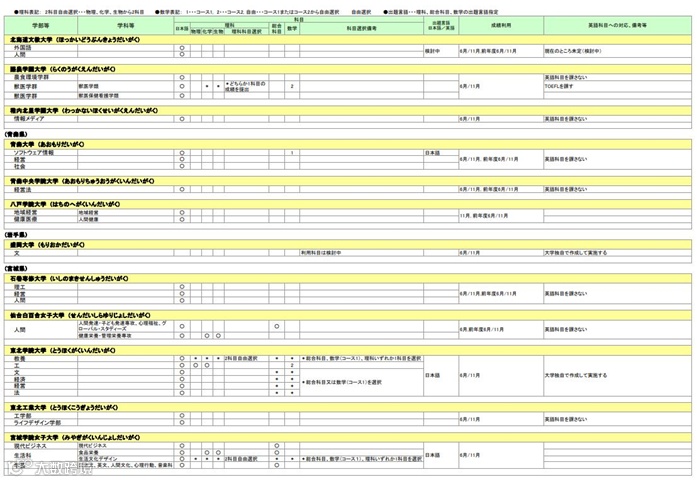Click the らくのうがくえんだいがく heading row
The width and height of the screenshot is (697, 482).
tap(348, 69)
